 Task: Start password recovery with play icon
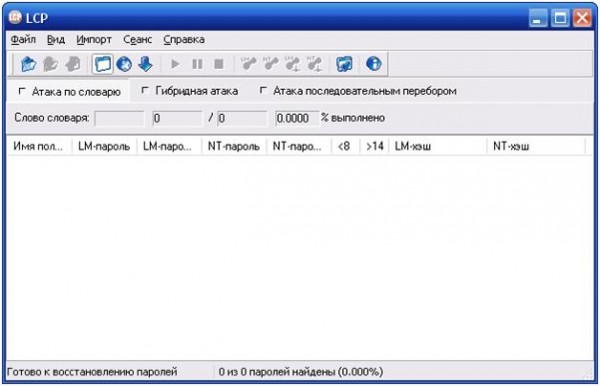(175, 64)
